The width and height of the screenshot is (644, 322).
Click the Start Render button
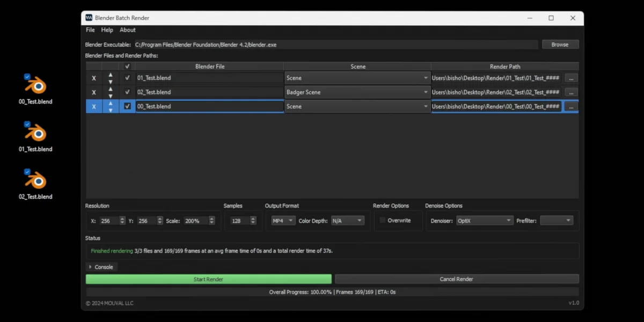(x=208, y=279)
